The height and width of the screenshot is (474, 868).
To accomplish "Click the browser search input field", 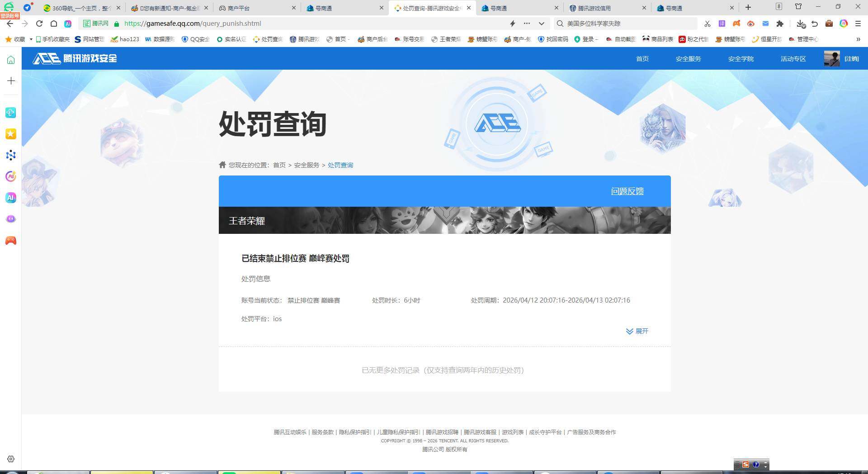I will coord(624,24).
